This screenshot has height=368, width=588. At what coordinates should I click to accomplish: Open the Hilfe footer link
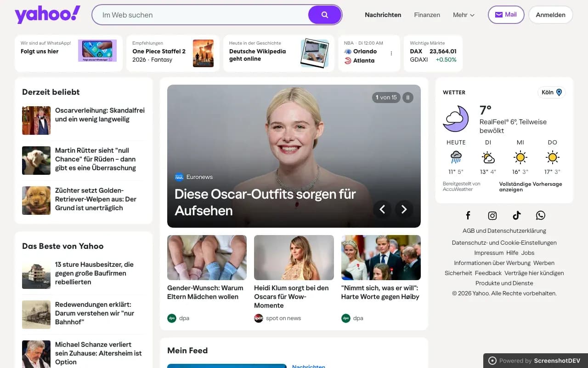coord(512,253)
